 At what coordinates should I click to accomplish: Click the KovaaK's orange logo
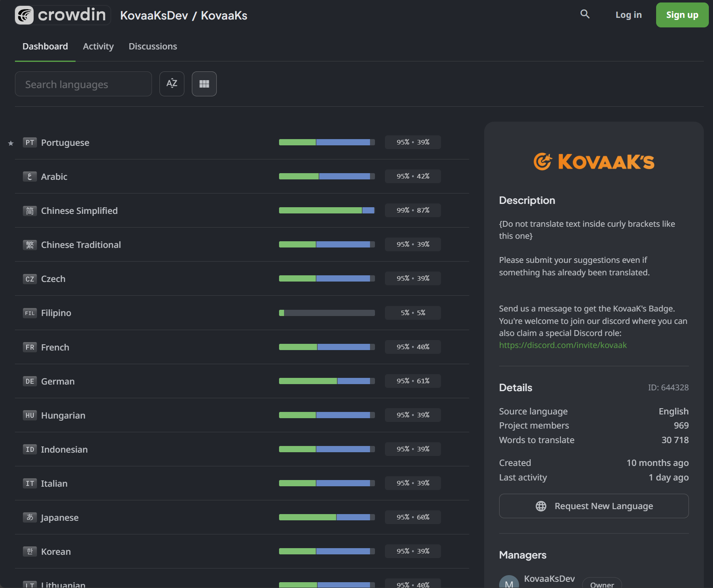tap(593, 162)
